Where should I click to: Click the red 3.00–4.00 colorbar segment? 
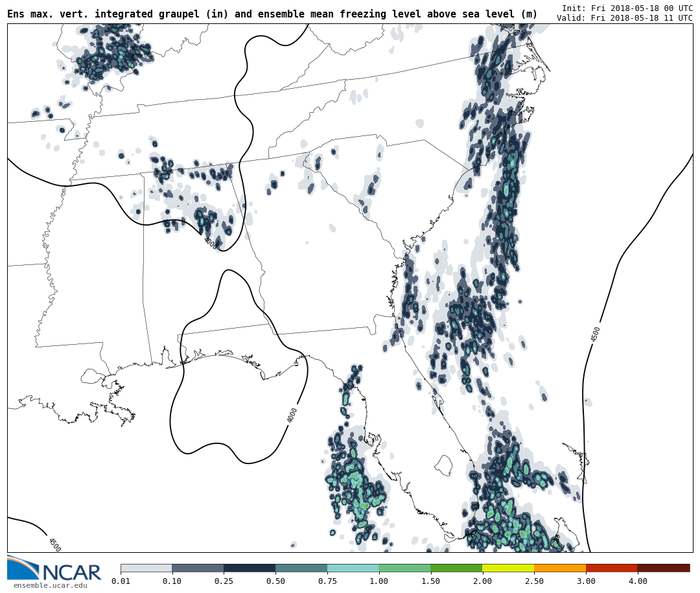point(611,568)
